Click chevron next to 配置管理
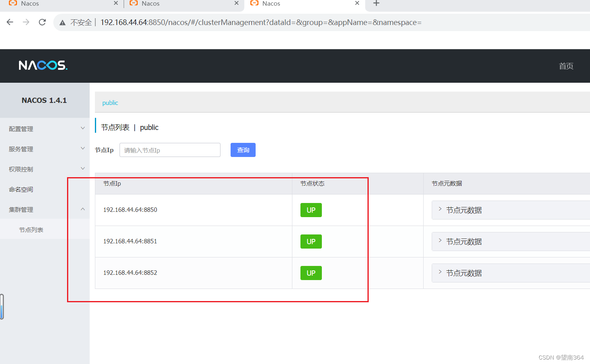590x364 pixels. click(83, 128)
